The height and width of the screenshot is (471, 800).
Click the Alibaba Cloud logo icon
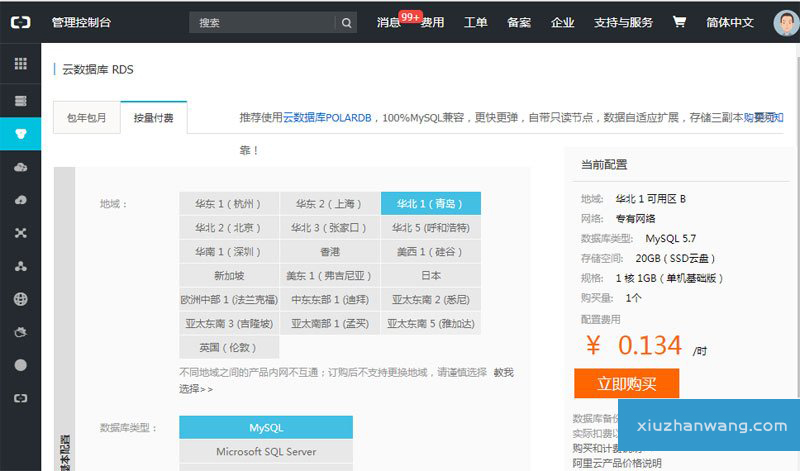(20, 22)
